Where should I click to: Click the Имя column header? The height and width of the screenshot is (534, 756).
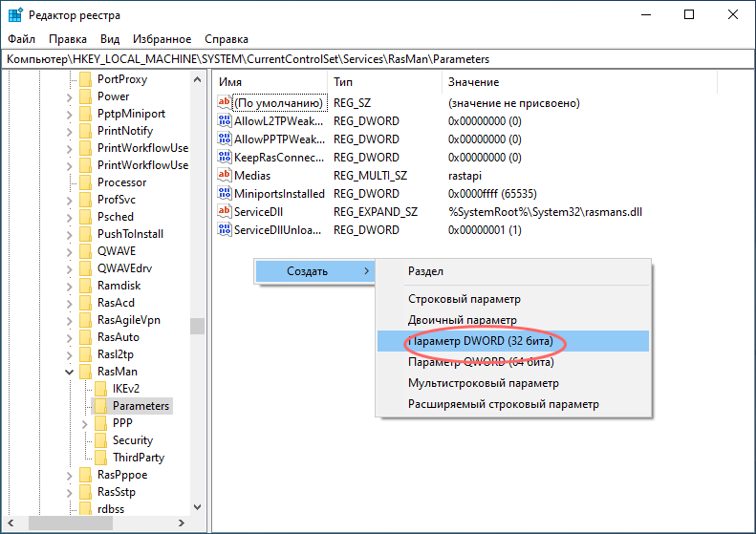[271, 82]
